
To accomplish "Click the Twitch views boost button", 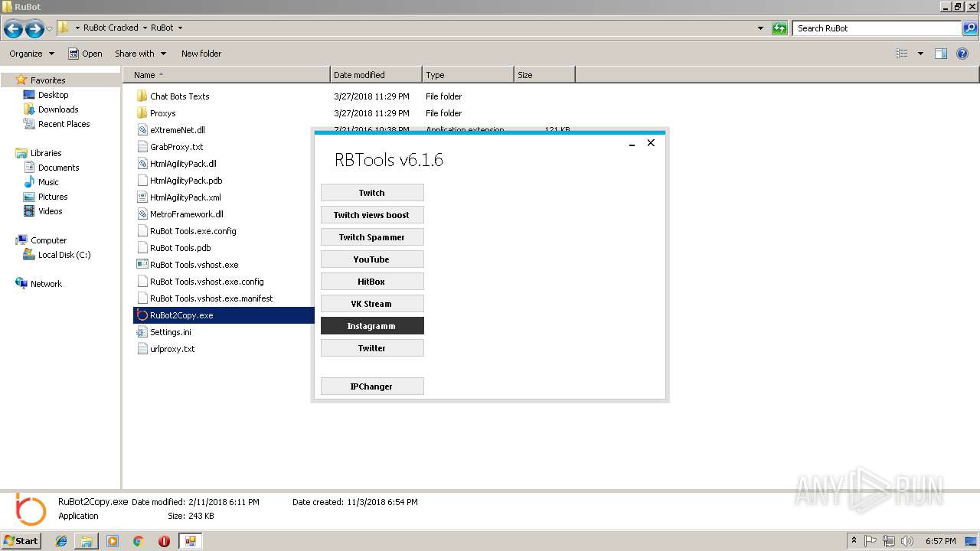I will (372, 215).
